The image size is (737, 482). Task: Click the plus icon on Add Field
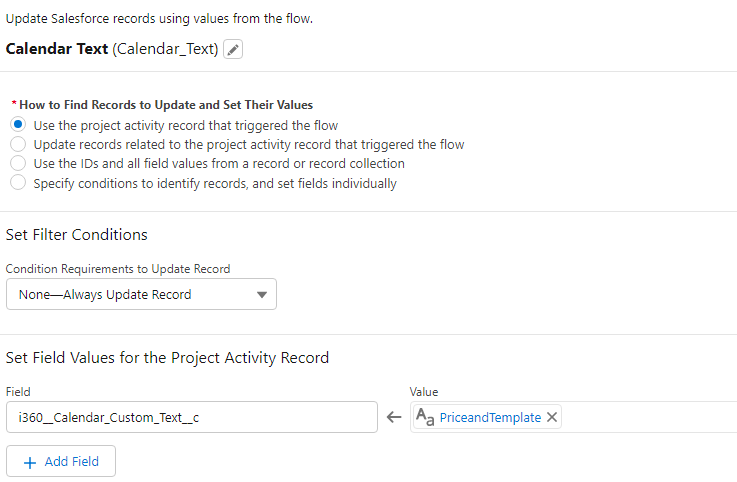(29, 461)
